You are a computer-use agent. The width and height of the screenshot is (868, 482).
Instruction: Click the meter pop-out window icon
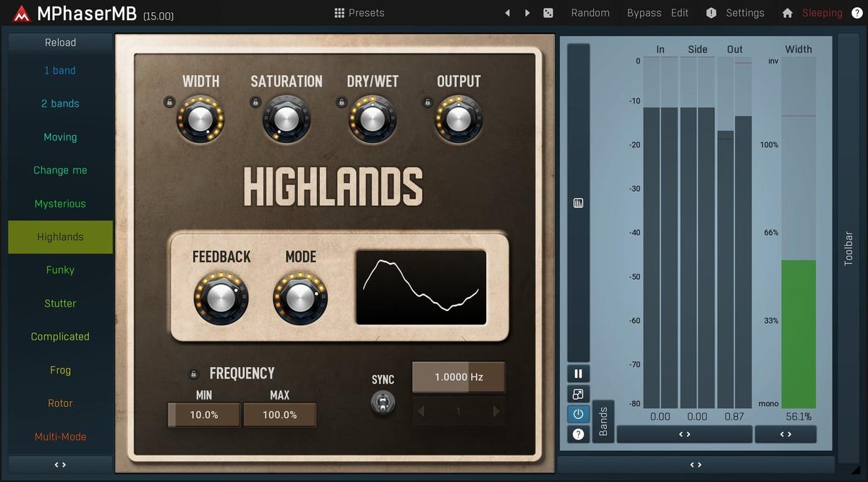pyautogui.click(x=578, y=394)
